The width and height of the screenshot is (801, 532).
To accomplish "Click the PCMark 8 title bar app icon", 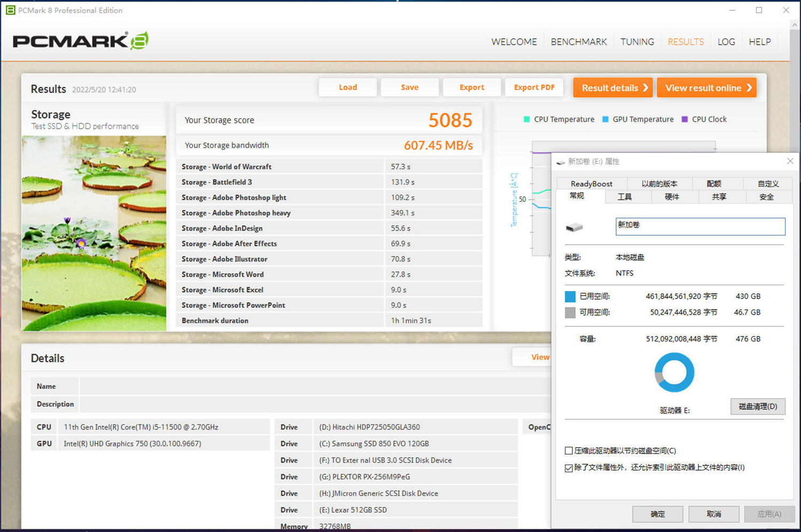I will coord(10,10).
